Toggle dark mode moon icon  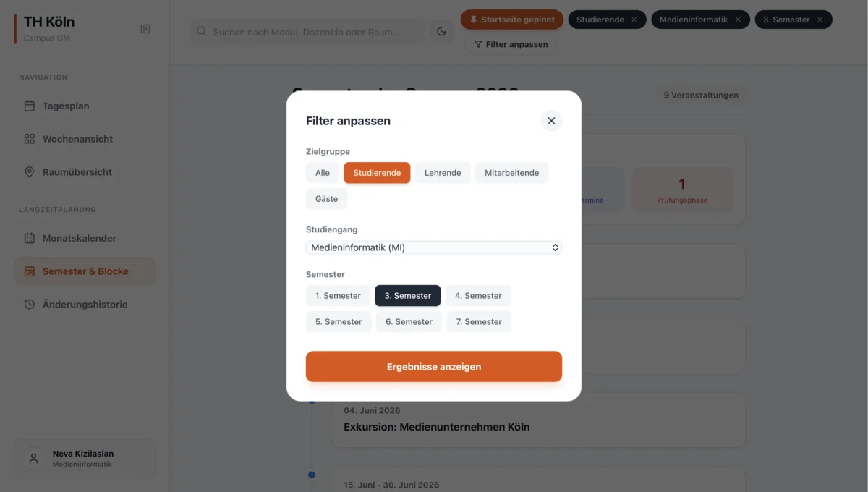[441, 32]
